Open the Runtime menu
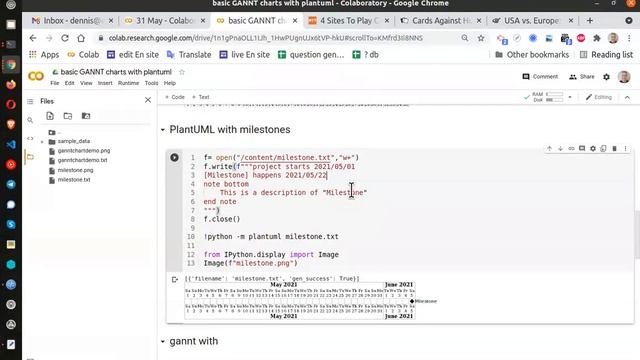640x360 pixels. tap(129, 83)
